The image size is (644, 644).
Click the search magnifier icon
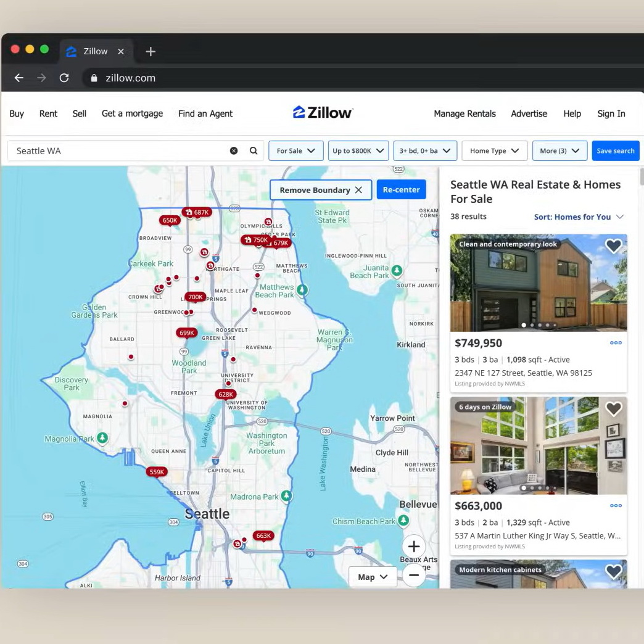point(254,151)
